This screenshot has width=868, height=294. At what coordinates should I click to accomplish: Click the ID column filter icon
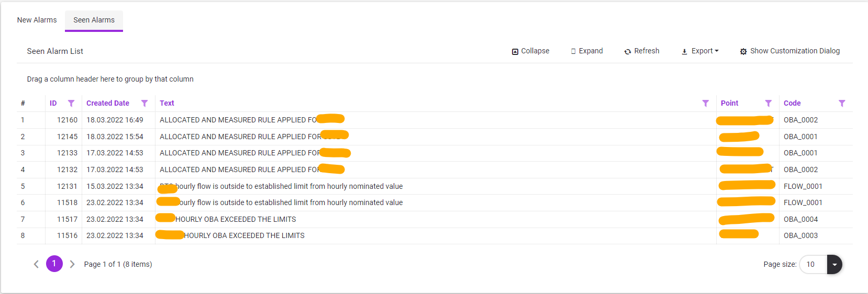point(71,104)
